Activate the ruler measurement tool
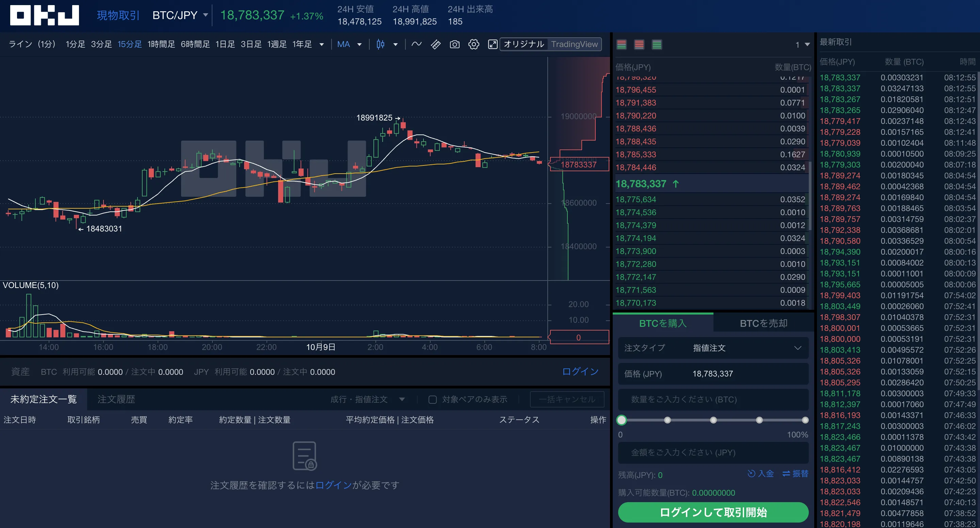This screenshot has height=528, width=980. (436, 45)
